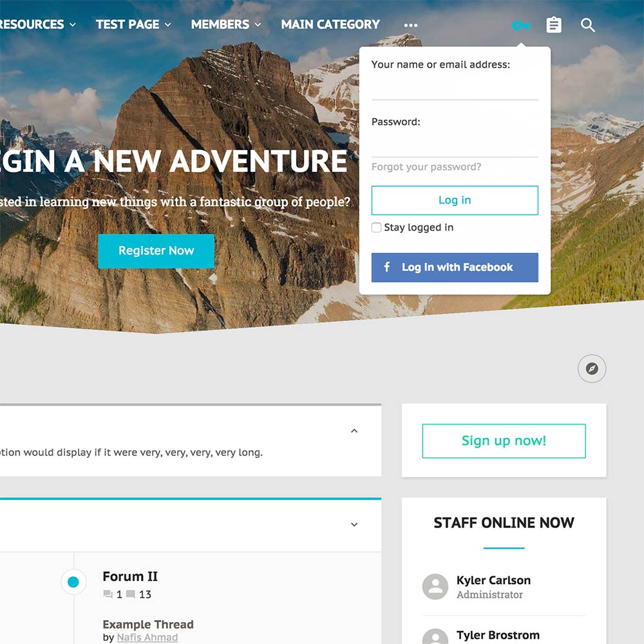This screenshot has width=644, height=644.
Task: Open search with the magnifier icon
Action: pos(588,25)
